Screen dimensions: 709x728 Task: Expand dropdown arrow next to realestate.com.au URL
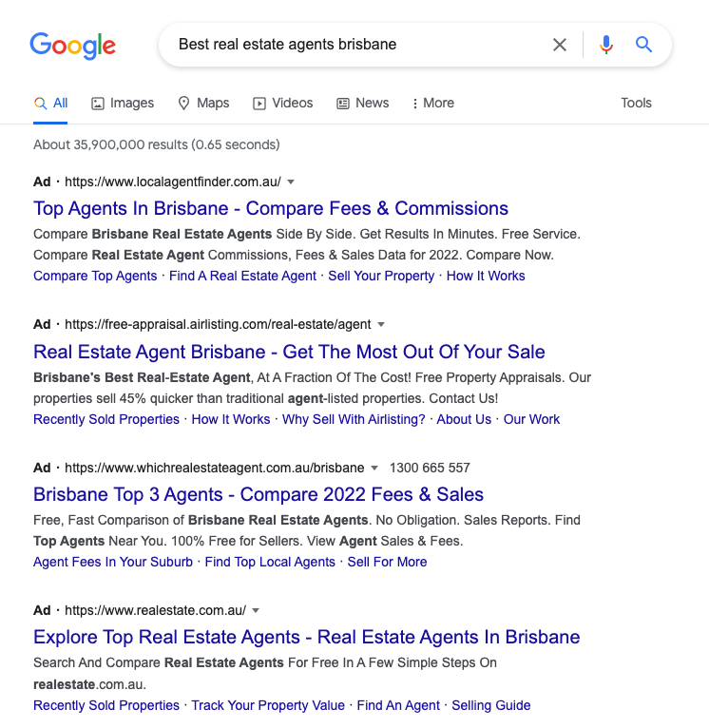tap(256, 610)
